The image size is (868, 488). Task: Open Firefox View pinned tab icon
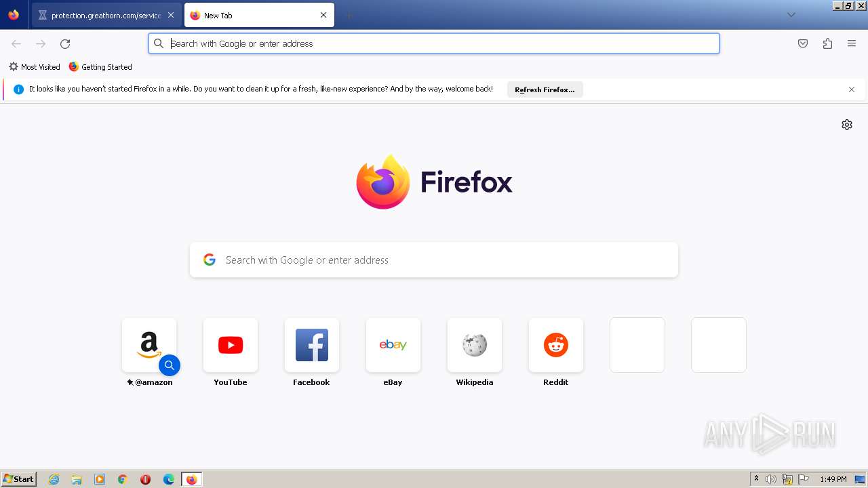click(14, 15)
